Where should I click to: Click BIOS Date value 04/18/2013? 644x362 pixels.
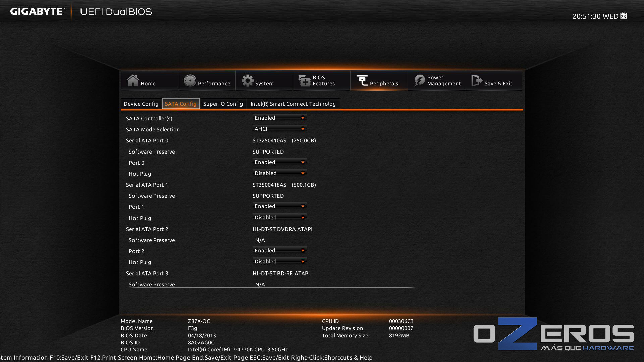pos(202,335)
